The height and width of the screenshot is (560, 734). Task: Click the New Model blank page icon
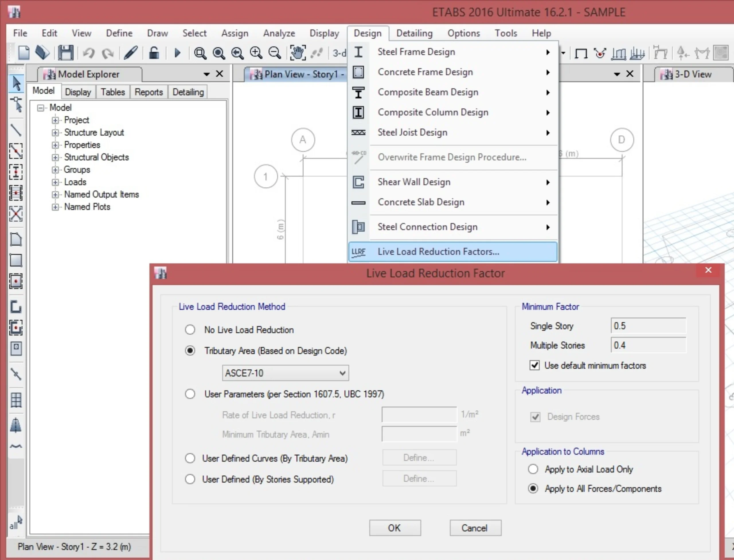[24, 53]
